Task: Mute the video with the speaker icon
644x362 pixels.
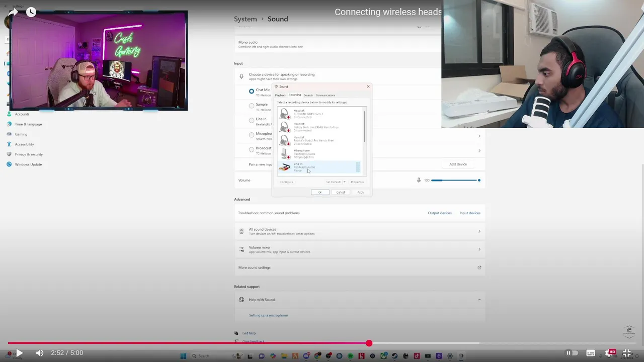Action: pyautogui.click(x=40, y=353)
